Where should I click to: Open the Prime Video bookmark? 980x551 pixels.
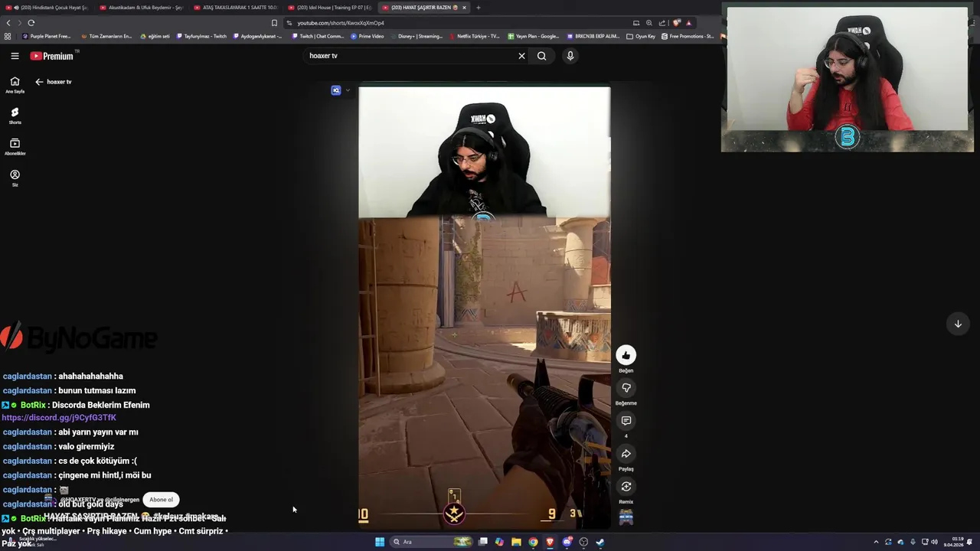tap(367, 36)
